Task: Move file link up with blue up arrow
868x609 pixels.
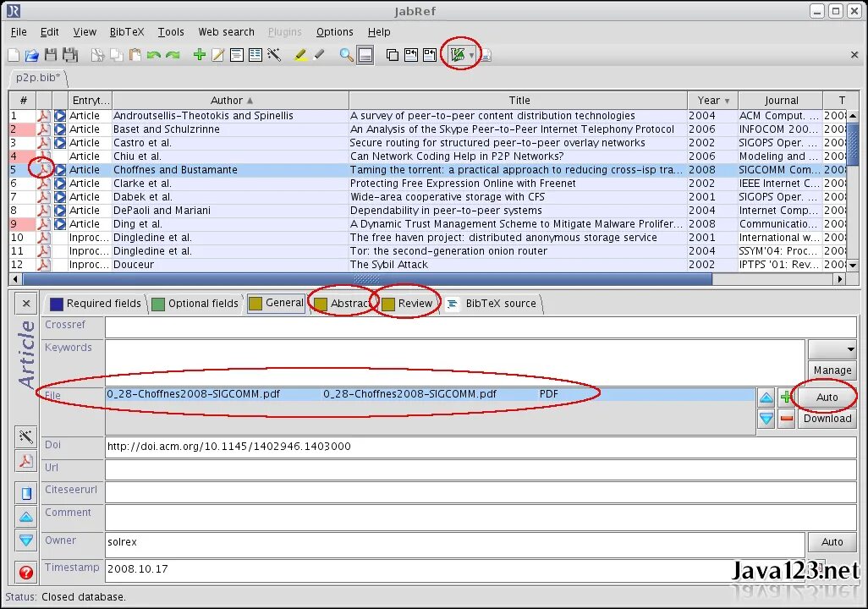Action: 766,397
